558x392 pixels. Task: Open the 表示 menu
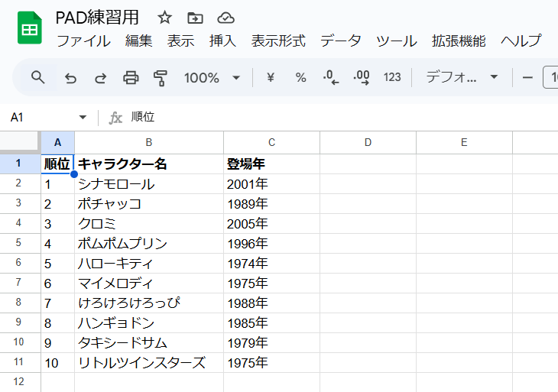(x=181, y=41)
